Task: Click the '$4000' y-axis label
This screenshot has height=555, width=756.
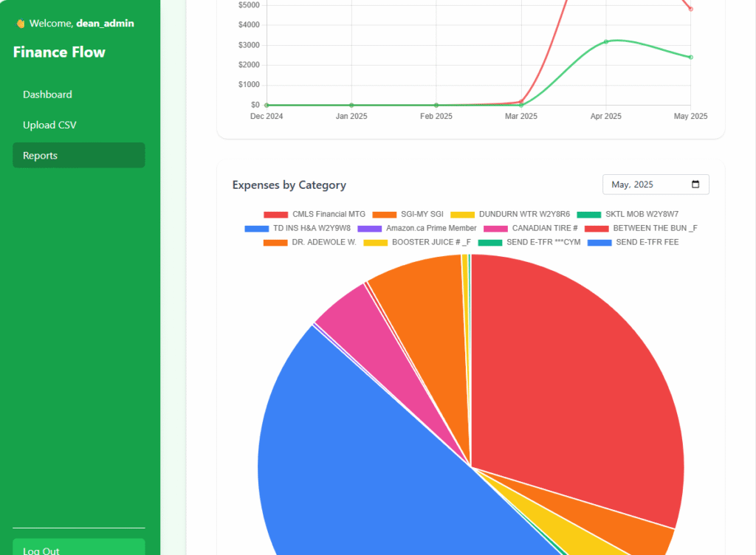Action: tap(249, 24)
